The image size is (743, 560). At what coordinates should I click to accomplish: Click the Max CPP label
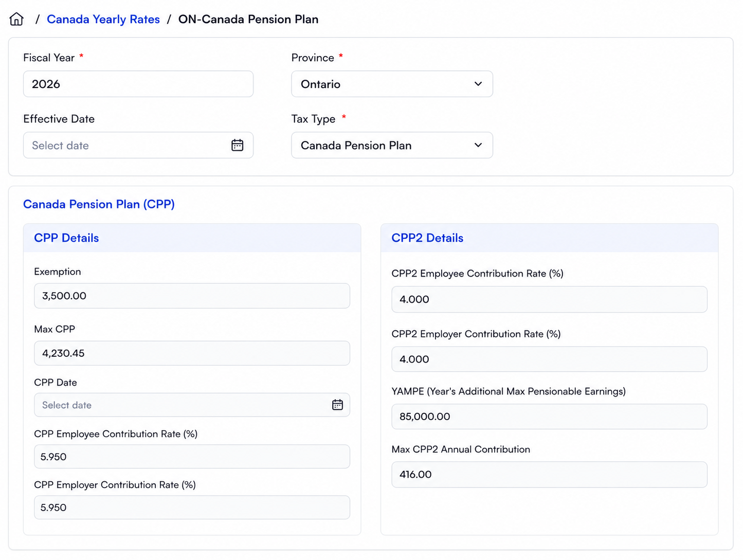[x=55, y=329]
